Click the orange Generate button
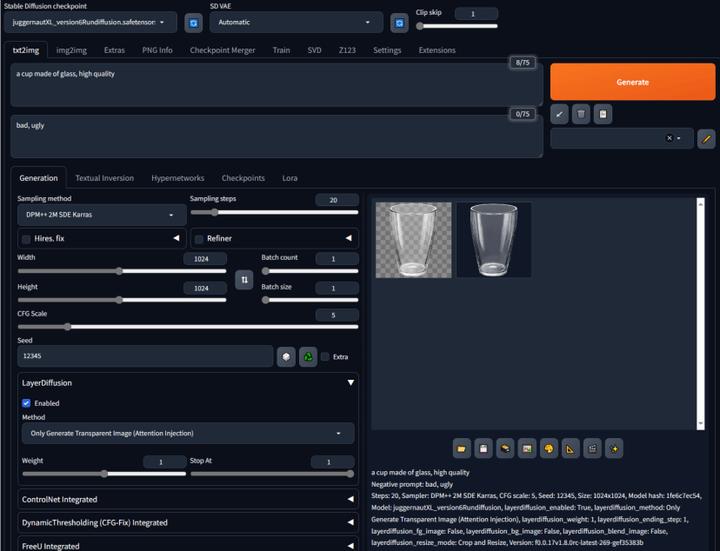720x551 pixels. point(632,82)
